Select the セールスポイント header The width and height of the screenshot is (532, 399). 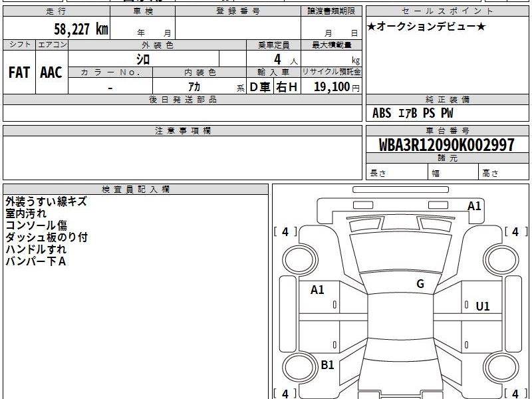(x=447, y=11)
